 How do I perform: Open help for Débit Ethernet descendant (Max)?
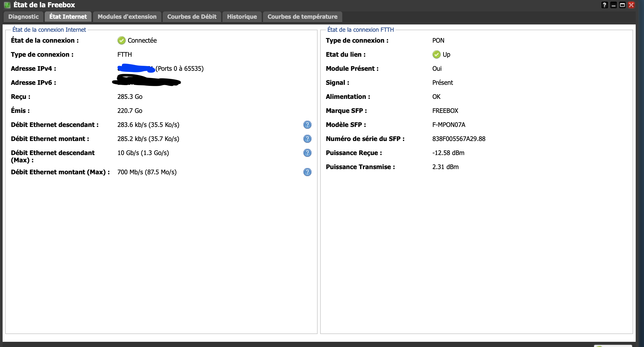[307, 153]
